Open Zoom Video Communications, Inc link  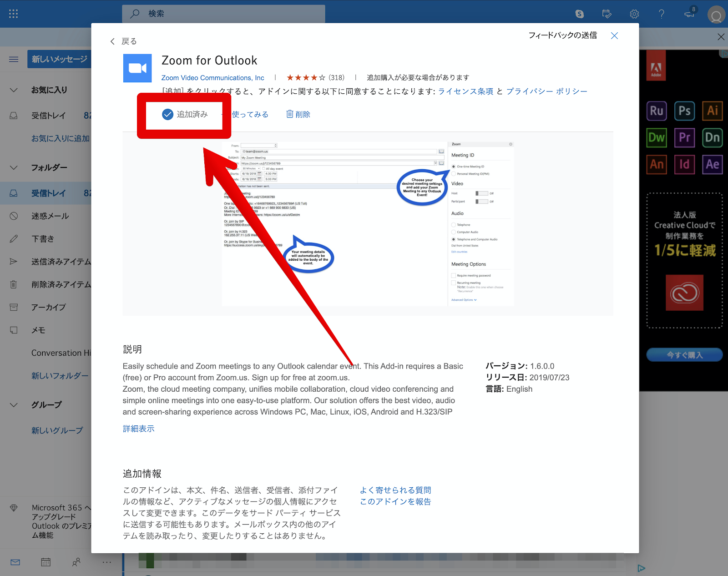tap(212, 78)
